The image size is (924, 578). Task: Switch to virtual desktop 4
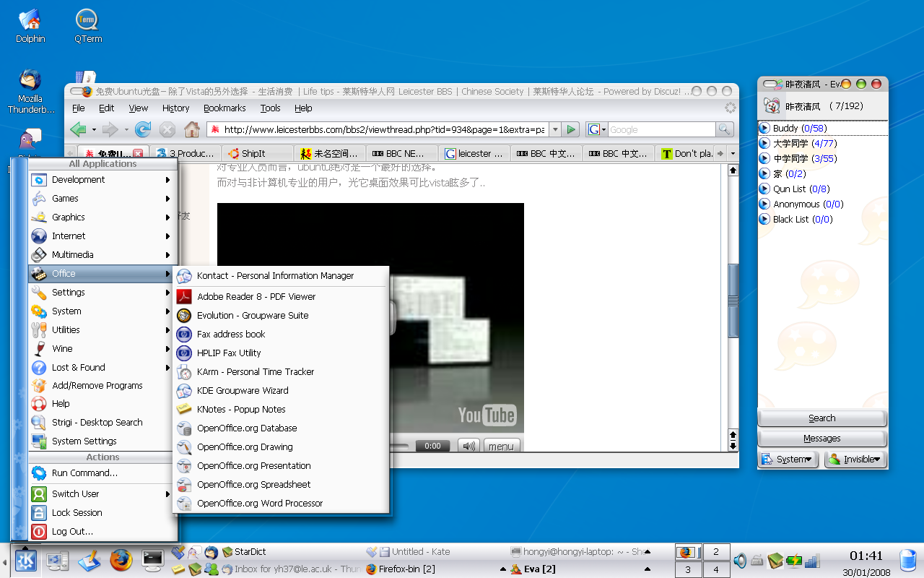tap(716, 569)
